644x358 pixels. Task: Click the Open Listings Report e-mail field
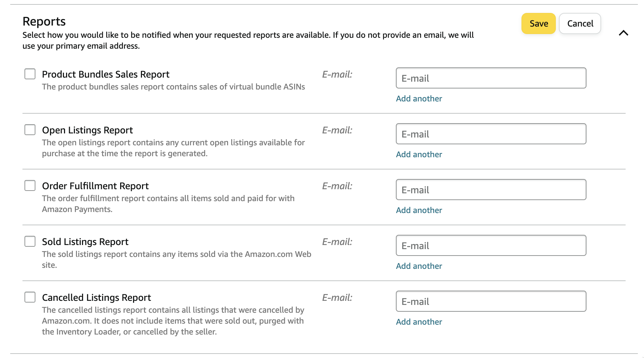pos(490,134)
